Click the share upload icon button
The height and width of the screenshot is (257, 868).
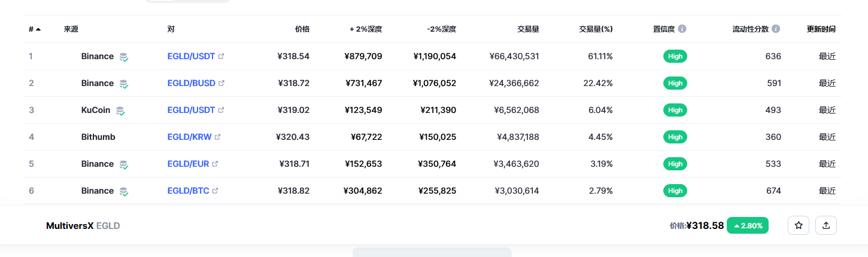click(826, 225)
